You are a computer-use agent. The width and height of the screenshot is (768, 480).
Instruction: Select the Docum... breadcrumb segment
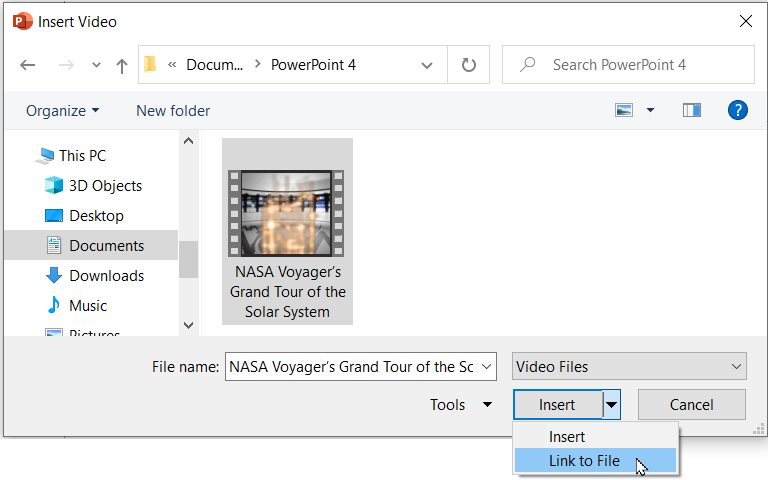[x=215, y=65]
